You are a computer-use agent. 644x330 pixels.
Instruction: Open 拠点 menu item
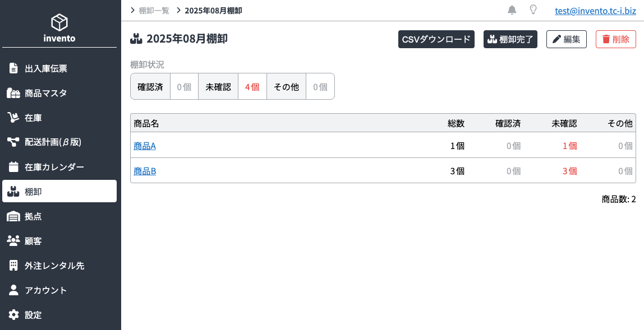point(59,216)
